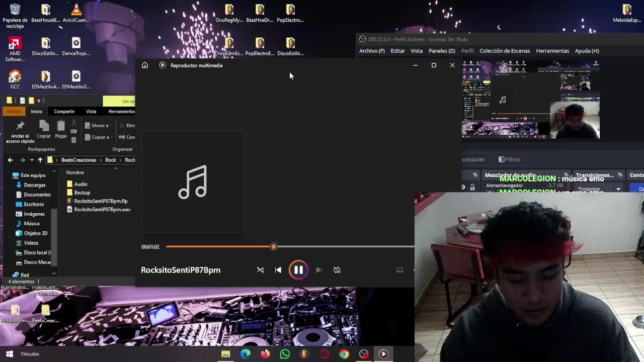The height and width of the screenshot is (362, 644).
Task: Click BeatsCreaciones in the address path
Action: pos(78,160)
